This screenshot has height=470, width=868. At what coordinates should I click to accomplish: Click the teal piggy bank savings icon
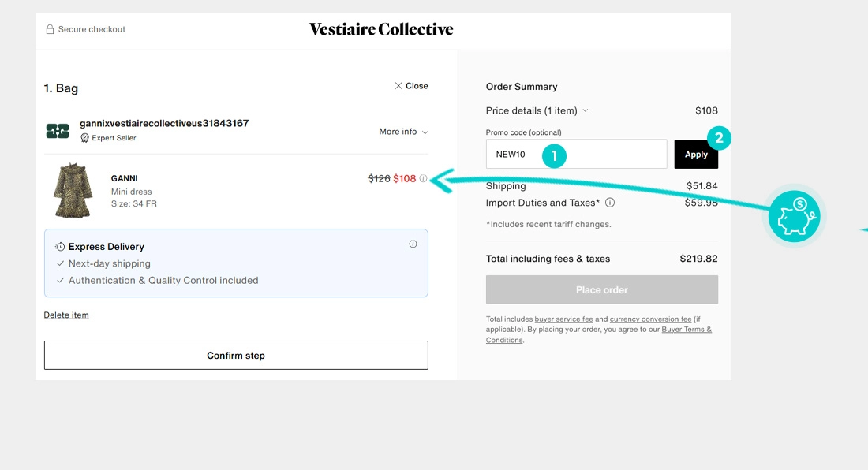(795, 216)
